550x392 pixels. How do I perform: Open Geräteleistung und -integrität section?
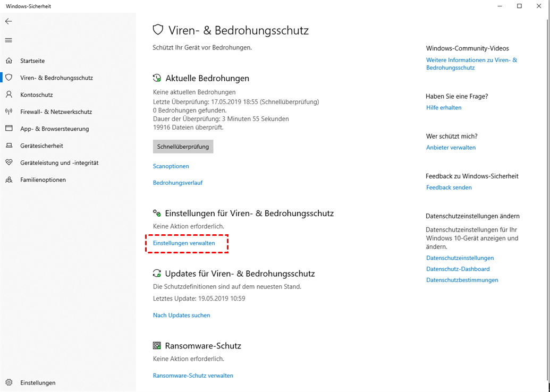tap(60, 163)
